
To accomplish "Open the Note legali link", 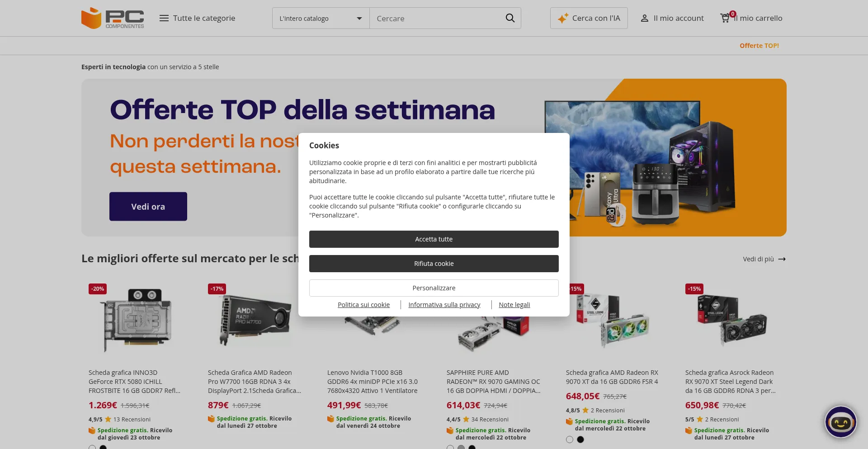I will click(x=514, y=305).
